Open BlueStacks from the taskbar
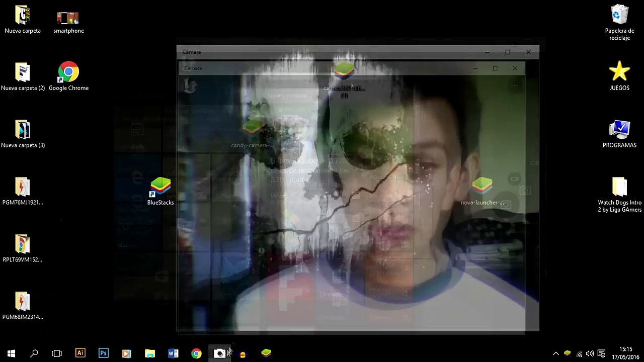 (266, 353)
